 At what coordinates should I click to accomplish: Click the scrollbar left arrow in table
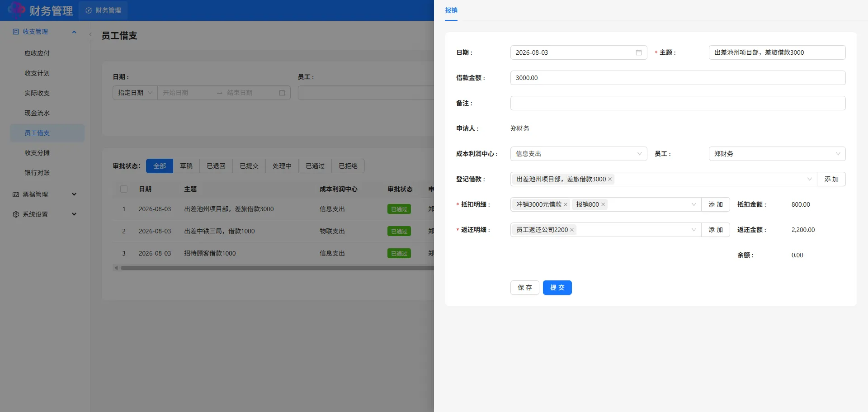116,268
